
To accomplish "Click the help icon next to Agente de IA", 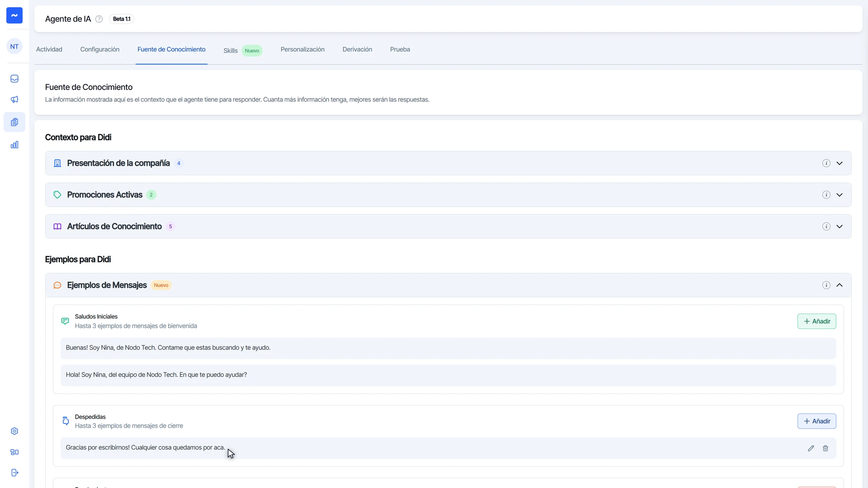I will (99, 19).
